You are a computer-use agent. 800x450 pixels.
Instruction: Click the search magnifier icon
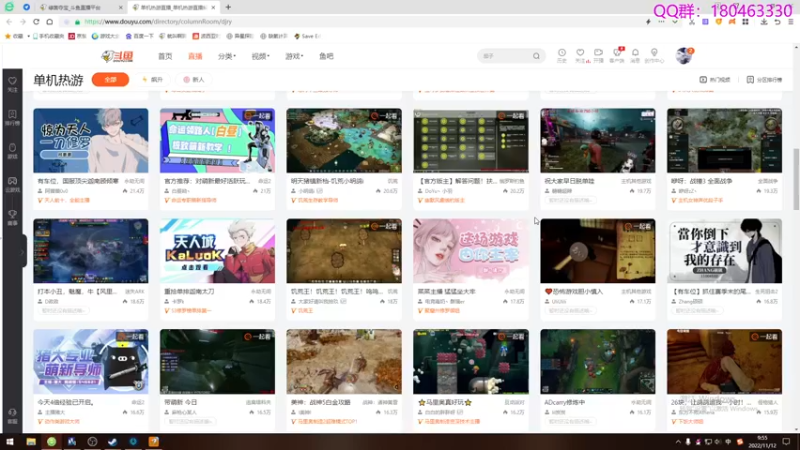point(536,56)
